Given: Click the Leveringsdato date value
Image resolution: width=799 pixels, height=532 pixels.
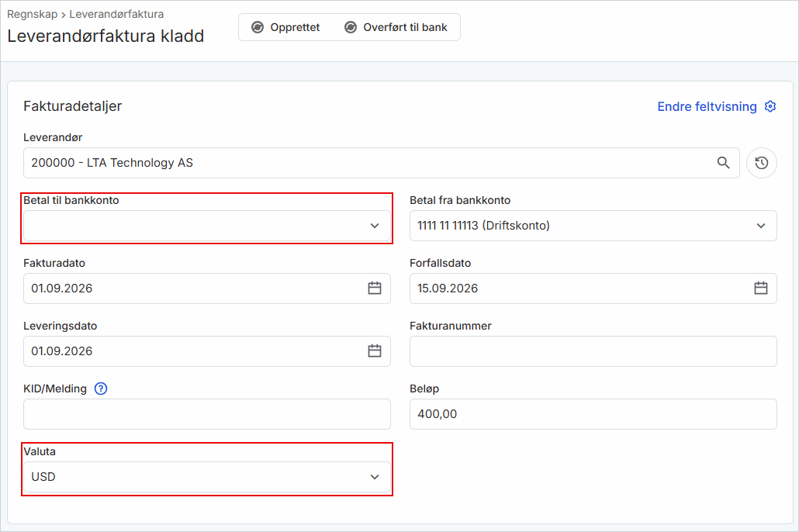Looking at the screenshot, I should click(61, 351).
